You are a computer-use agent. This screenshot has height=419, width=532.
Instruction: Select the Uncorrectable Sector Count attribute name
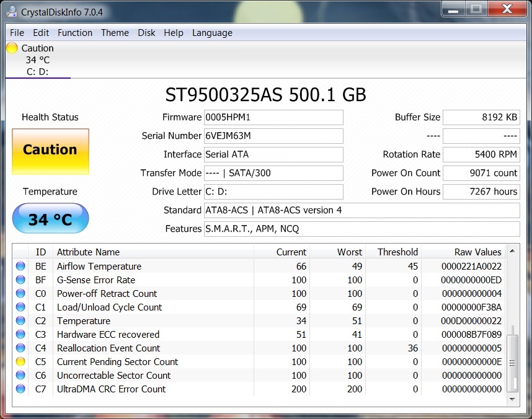coord(113,376)
